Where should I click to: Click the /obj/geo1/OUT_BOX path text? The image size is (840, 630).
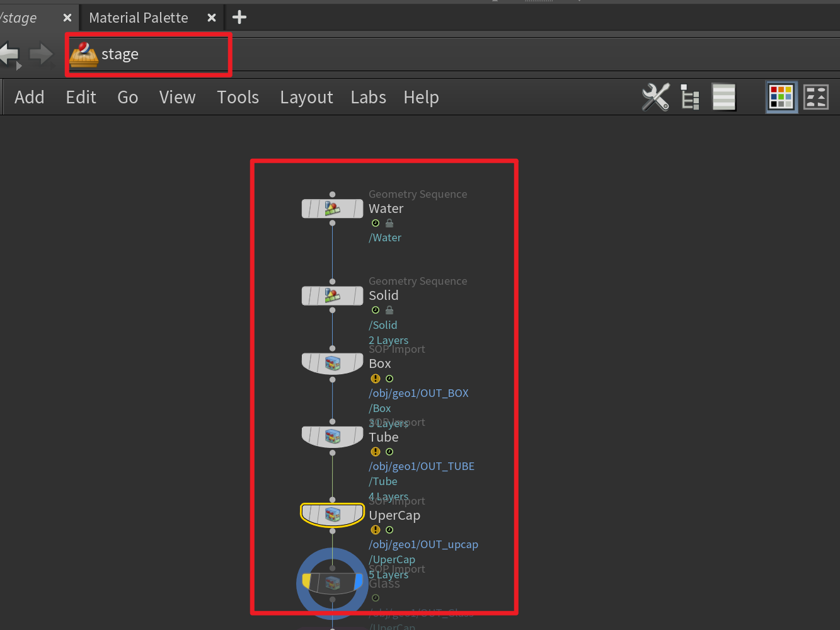[x=419, y=393]
